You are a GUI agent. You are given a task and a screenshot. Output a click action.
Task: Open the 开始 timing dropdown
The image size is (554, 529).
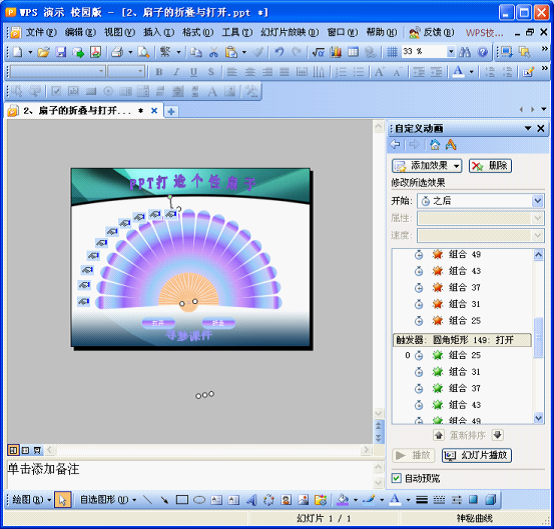click(x=537, y=201)
